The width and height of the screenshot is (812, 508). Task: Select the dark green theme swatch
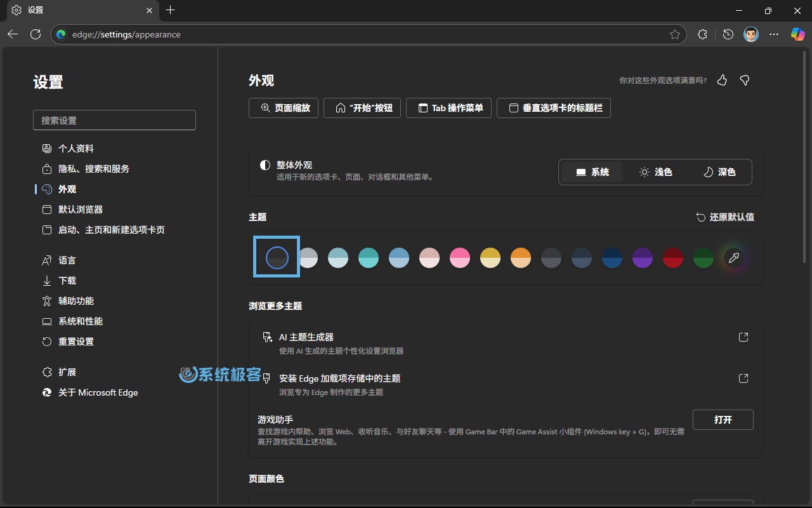[704, 258]
